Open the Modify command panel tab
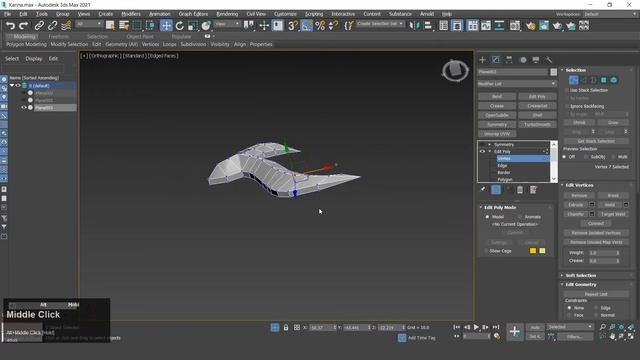 pyautogui.click(x=496, y=60)
